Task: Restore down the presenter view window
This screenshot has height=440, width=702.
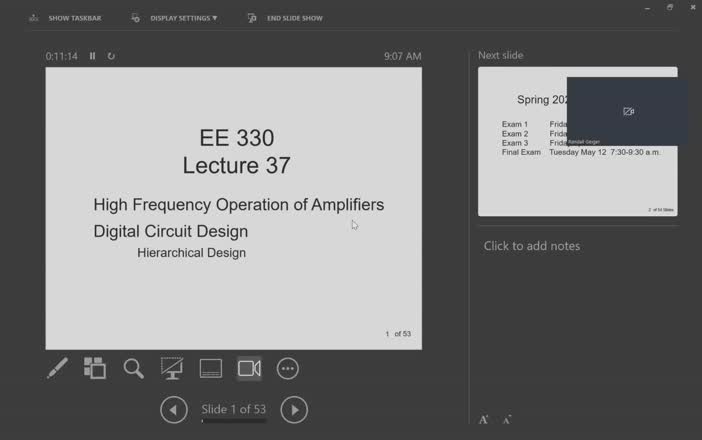Action: coord(670,8)
